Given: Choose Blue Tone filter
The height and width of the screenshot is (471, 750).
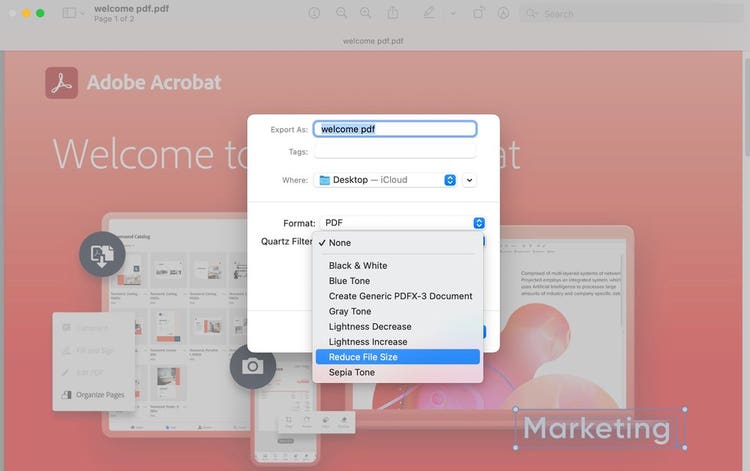Looking at the screenshot, I should [397, 281].
